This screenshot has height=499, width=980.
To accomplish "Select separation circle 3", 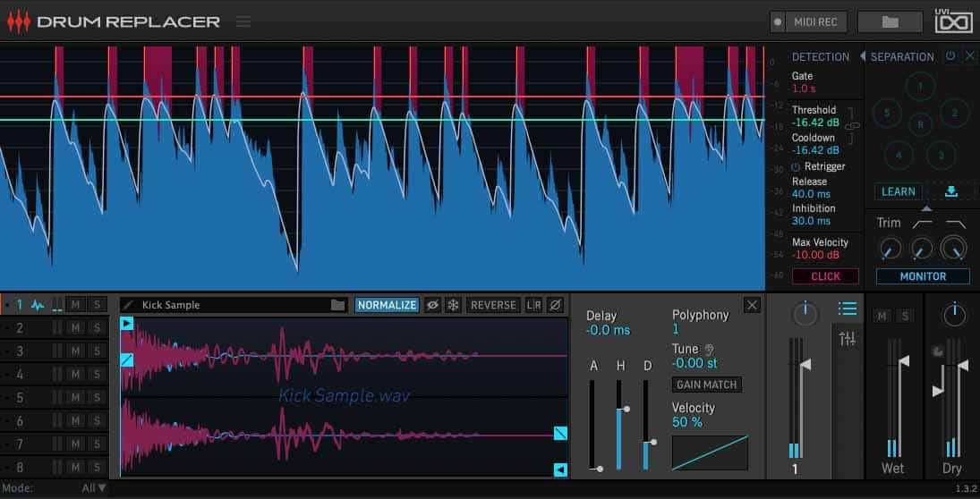I will [x=940, y=154].
